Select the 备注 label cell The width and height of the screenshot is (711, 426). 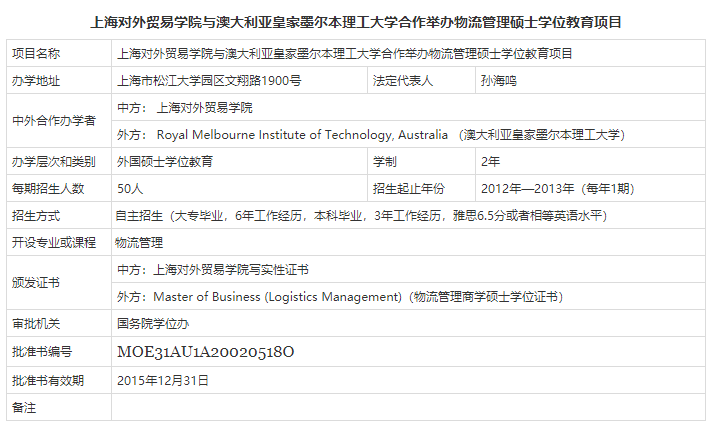59,407
